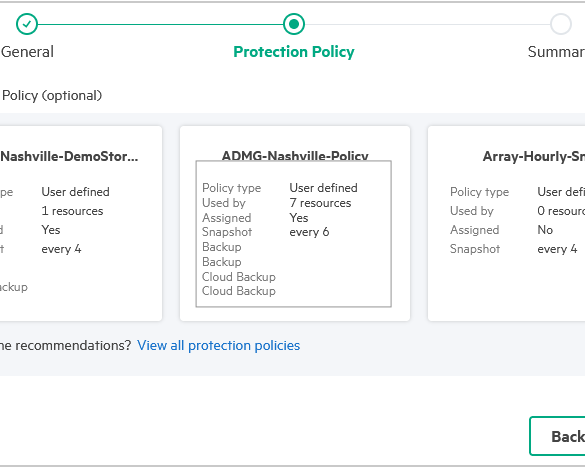Click the 'Policy (optional)' heading
Screen dimensions: 585x469
click(x=52, y=96)
